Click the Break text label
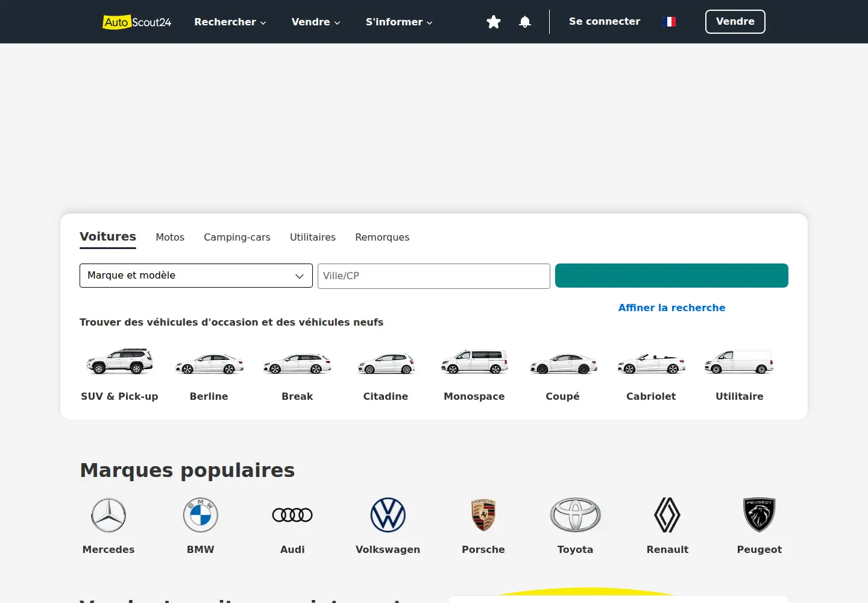This screenshot has height=603, width=868. tap(297, 396)
